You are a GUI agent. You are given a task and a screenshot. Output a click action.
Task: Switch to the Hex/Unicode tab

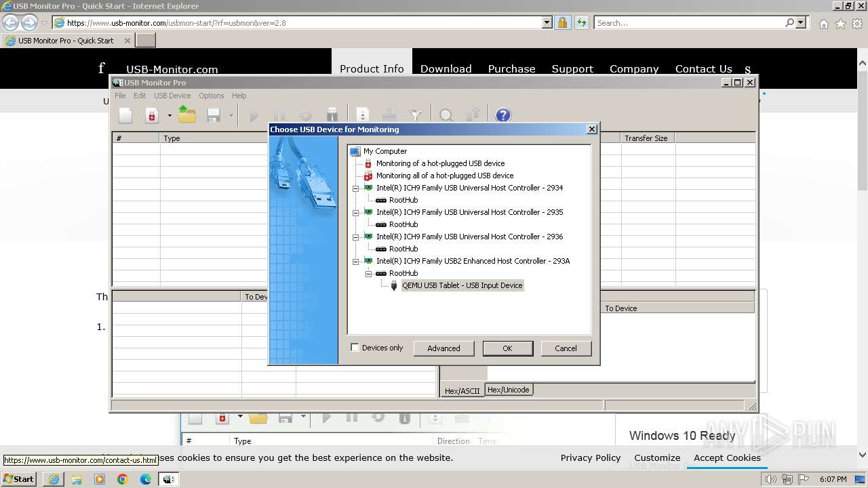pyautogui.click(x=509, y=390)
